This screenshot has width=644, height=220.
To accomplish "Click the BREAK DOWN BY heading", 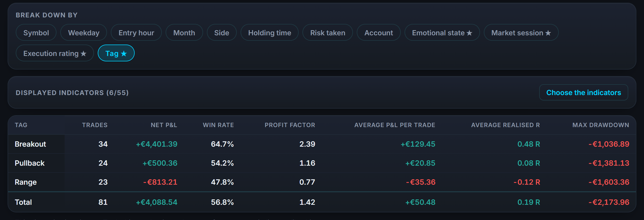I will click(47, 15).
